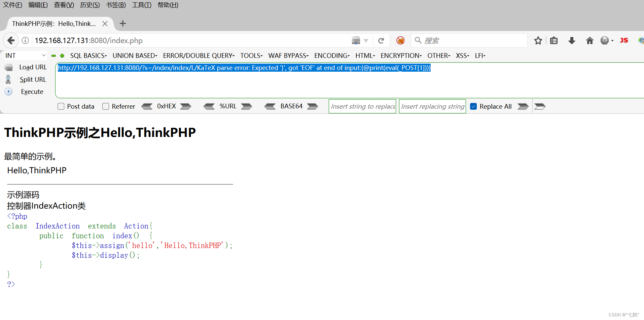
Task: Open the 书签(B) menu
Action: click(116, 5)
